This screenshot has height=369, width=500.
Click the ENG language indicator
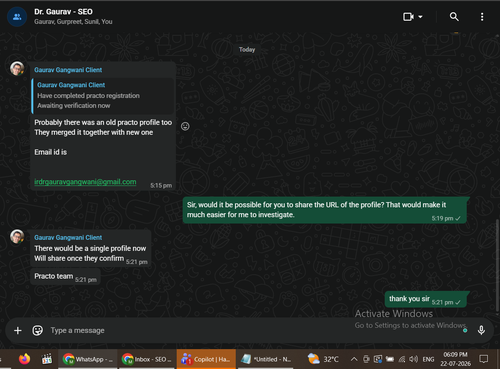point(428,359)
